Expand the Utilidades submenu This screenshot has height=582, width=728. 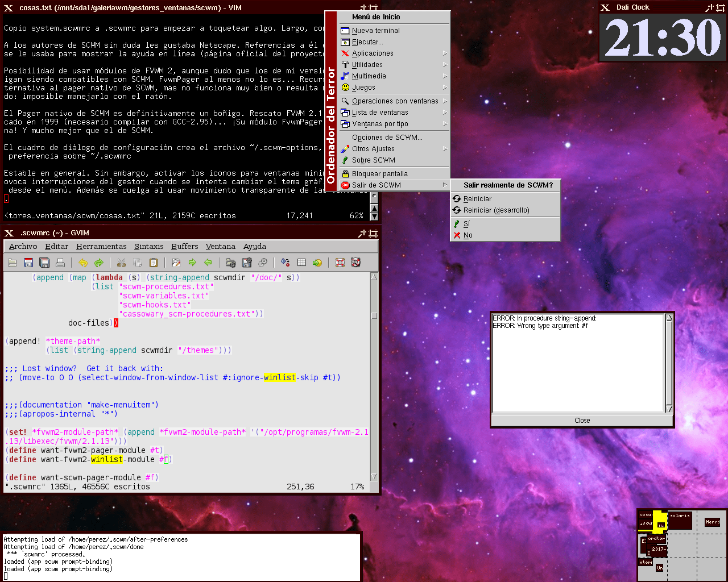click(394, 65)
